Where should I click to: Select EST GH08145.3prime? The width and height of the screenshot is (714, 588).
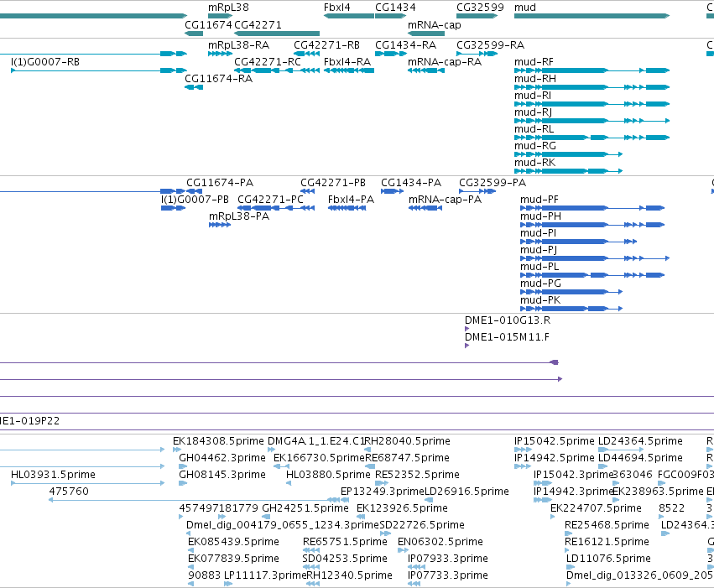(x=183, y=483)
